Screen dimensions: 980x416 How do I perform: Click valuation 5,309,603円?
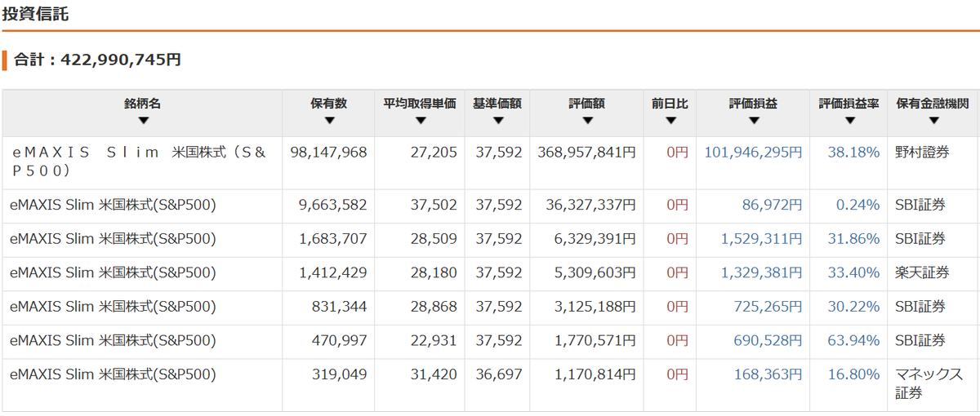tap(595, 272)
